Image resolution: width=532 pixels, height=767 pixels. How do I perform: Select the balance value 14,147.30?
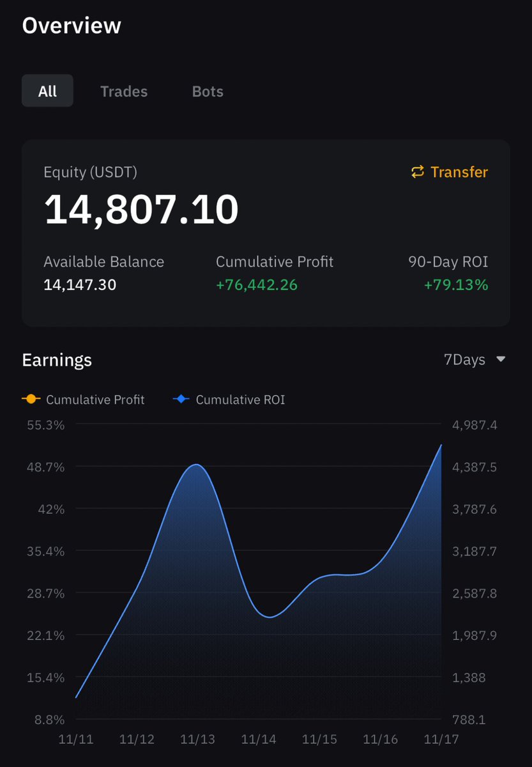(x=80, y=284)
